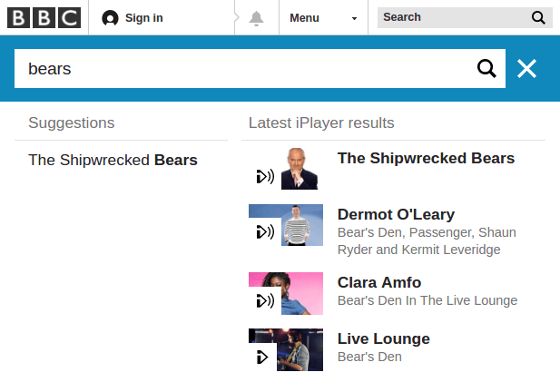Submit search with large magnifier icon
The width and height of the screenshot is (560, 392).
pyautogui.click(x=486, y=69)
